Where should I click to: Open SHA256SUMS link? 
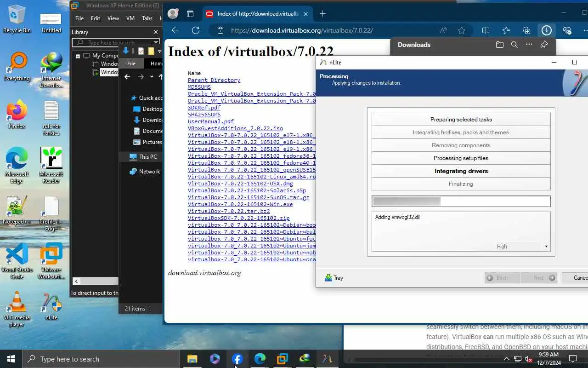[x=204, y=115]
